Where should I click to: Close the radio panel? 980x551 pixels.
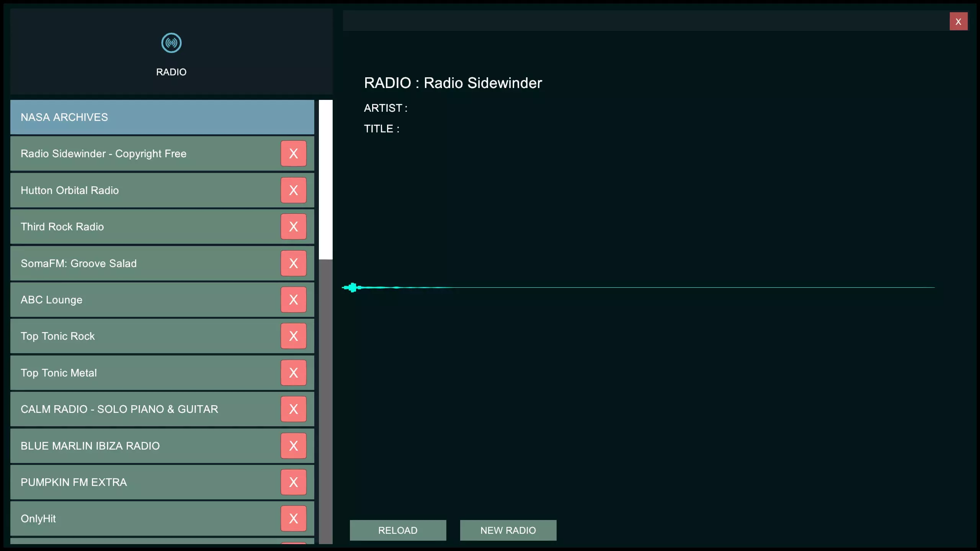tap(958, 21)
